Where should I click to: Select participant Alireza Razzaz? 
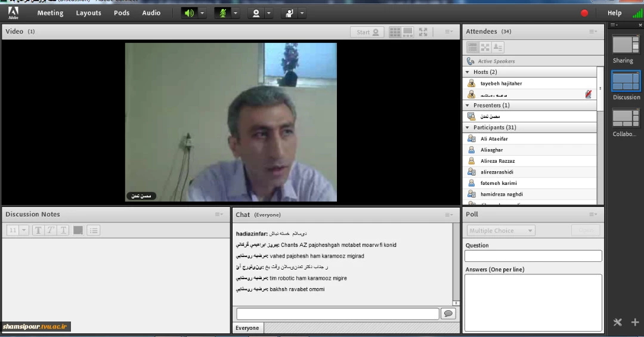(530, 160)
